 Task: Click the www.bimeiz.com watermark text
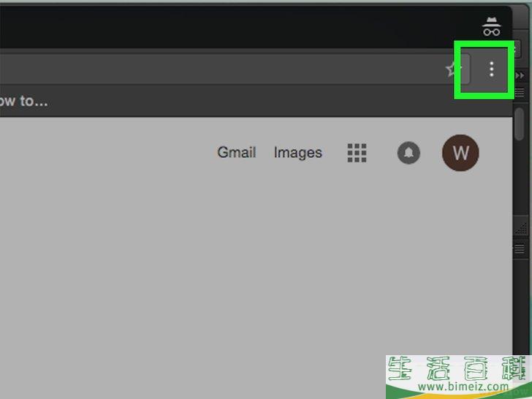pyautogui.click(x=463, y=387)
